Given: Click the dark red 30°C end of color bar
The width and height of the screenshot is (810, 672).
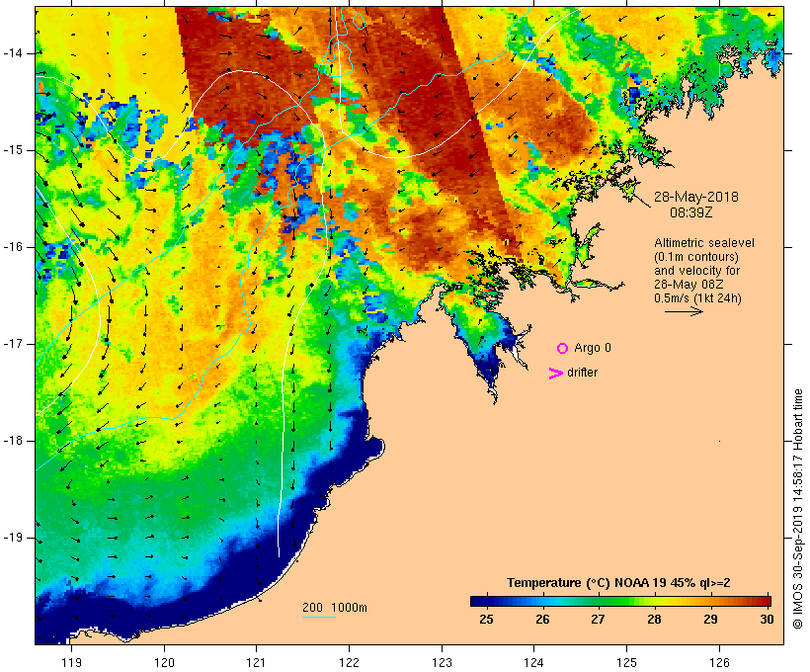Looking at the screenshot, I should [767, 601].
